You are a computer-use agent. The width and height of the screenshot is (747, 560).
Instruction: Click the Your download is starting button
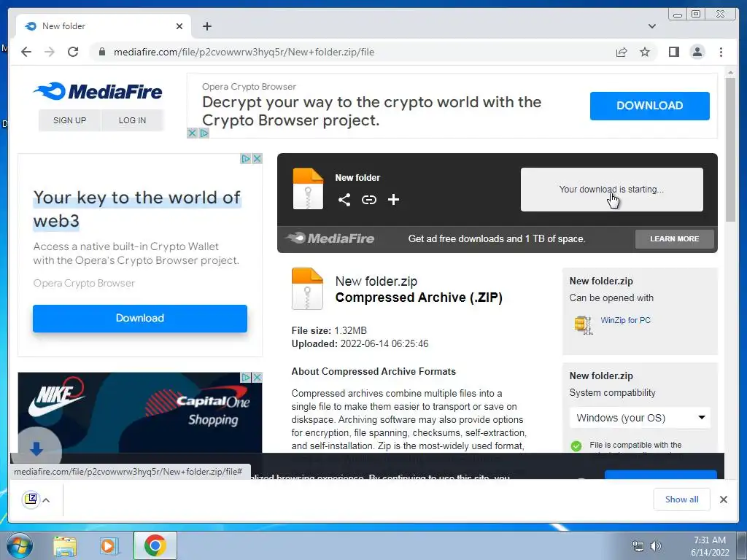pyautogui.click(x=612, y=189)
